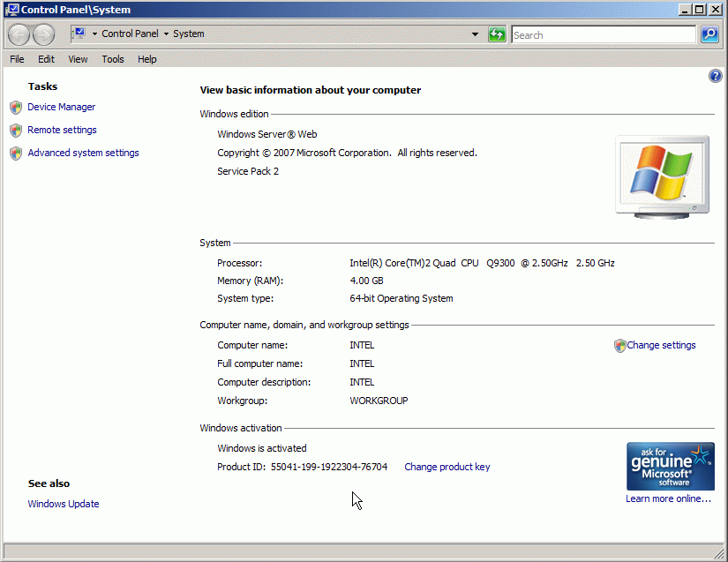Click the shield icon beside Remote settings
728x562 pixels.
(x=16, y=131)
